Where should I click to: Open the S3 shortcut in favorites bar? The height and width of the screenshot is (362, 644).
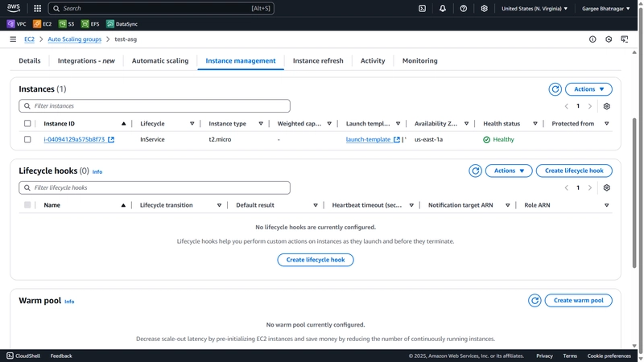tap(67, 24)
